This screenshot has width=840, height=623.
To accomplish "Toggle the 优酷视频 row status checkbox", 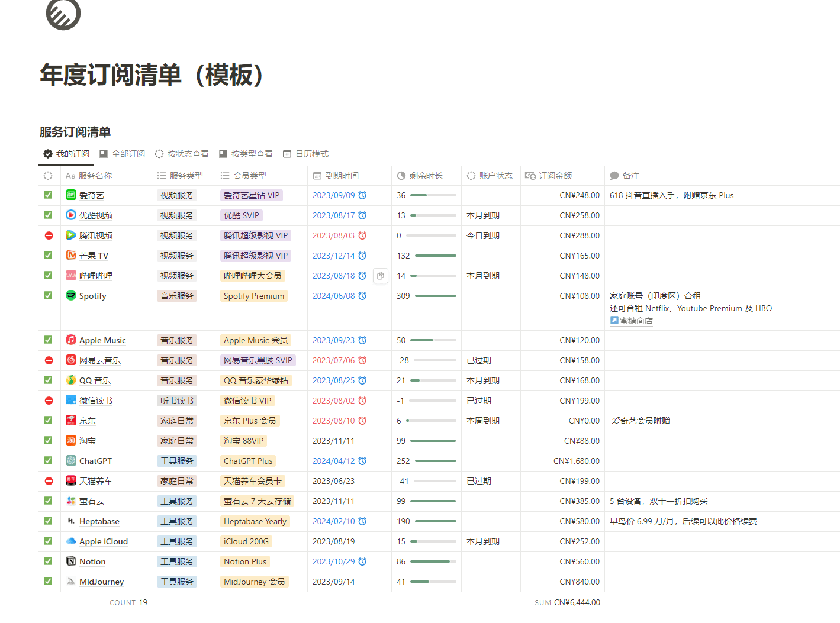I will point(48,215).
